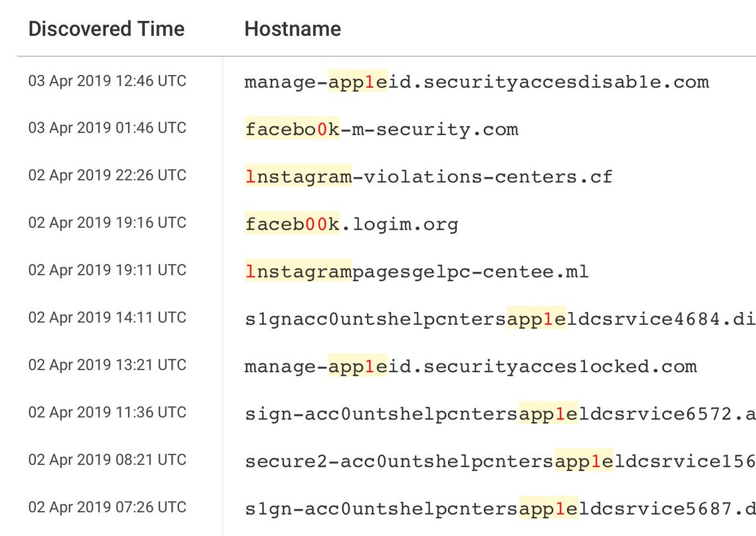The image size is (756, 536).
Task: Click timestamp 03 Apr 2019 01:46 UTC
Action: [x=108, y=128]
